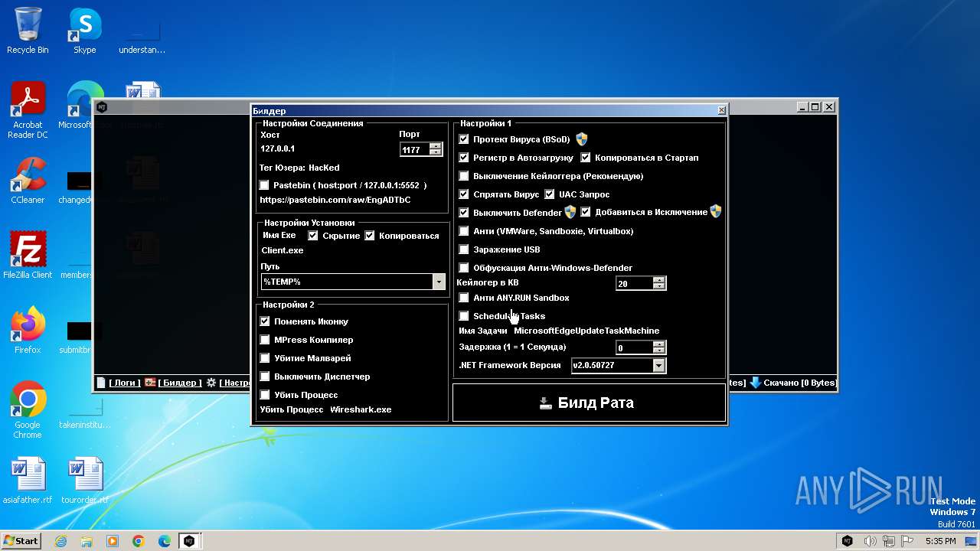Viewport: 980px width, 551px height.
Task: Click the gear icon in bottom bar
Action: point(211,382)
